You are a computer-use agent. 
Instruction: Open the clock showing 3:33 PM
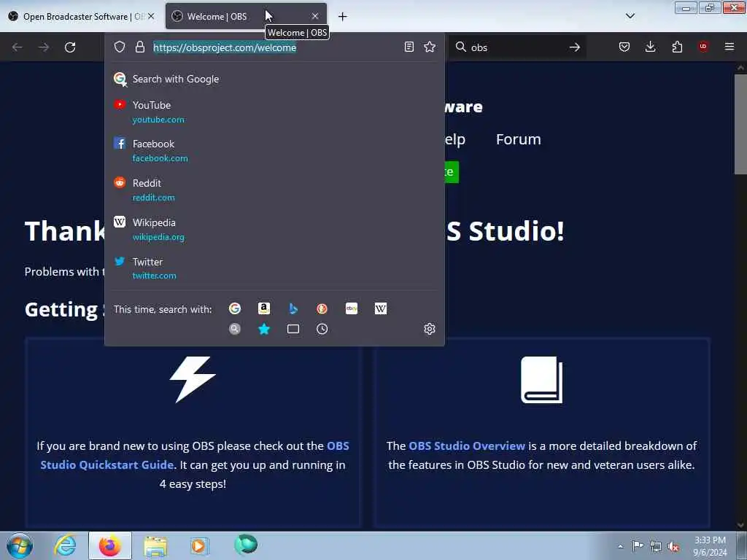point(710,546)
